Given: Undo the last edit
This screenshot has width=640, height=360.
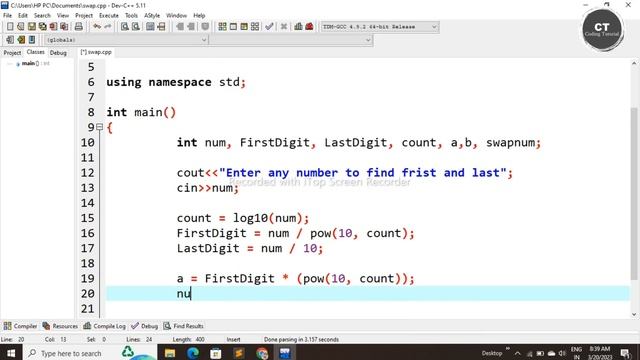Looking at the screenshot, I should pyautogui.click(x=97, y=27).
